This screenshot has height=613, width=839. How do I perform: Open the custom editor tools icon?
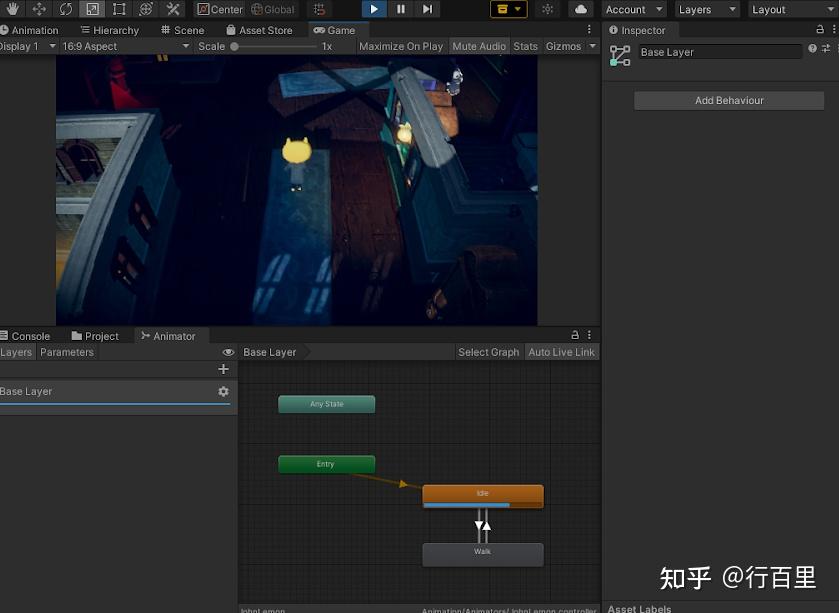coord(171,9)
